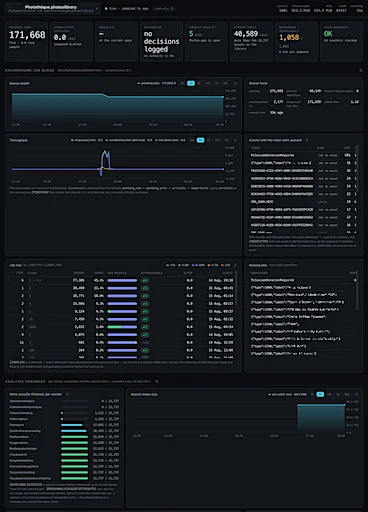Screen dimensions: 368x512
Task: Sort Job mix table by SHARE column
Action: (x=99, y=273)
